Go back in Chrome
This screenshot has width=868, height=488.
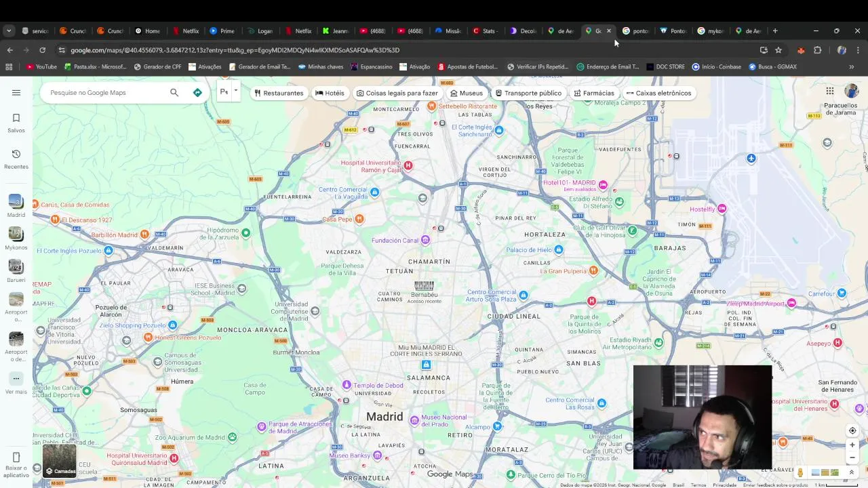pos(9,50)
